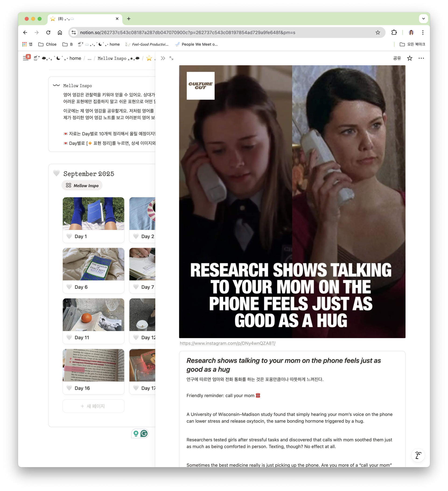Expand the collapsed breadcrumb ellipsis
The image size is (448, 491).
(x=89, y=58)
